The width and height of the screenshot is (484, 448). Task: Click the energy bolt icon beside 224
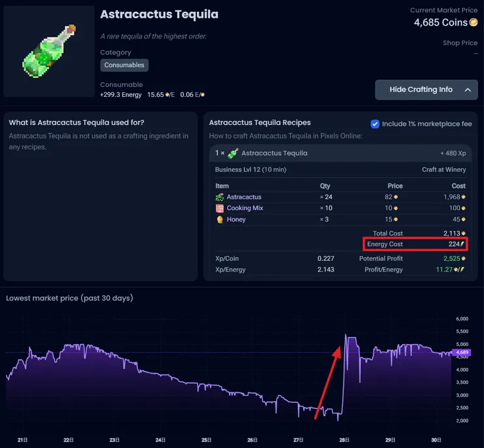point(462,244)
